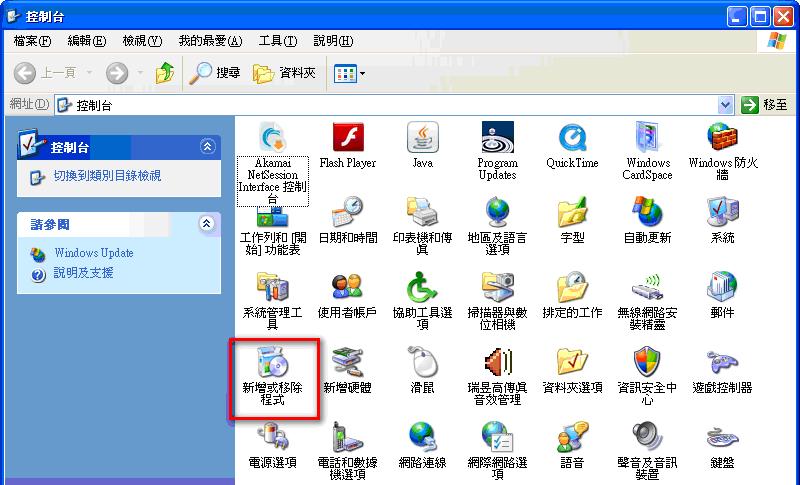
Task: Open the 無線網路安裝精靈 icon
Action: [x=647, y=287]
